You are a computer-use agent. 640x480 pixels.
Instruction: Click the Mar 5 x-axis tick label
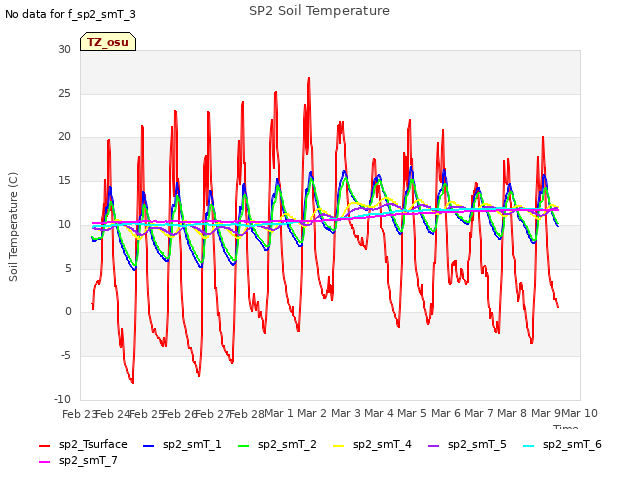pyautogui.click(x=412, y=413)
